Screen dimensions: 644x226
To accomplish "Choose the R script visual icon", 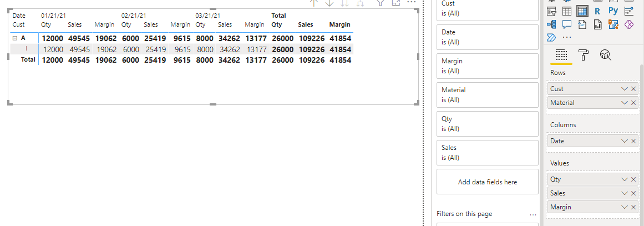I will click(597, 11).
